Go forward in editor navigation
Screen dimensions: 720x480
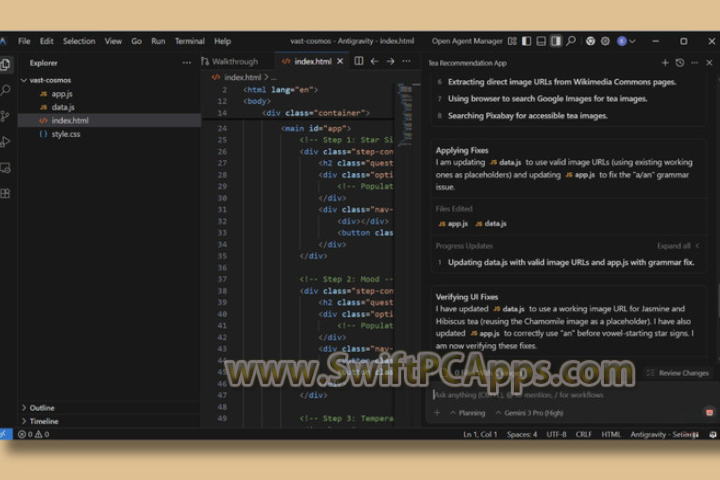pos(390,61)
